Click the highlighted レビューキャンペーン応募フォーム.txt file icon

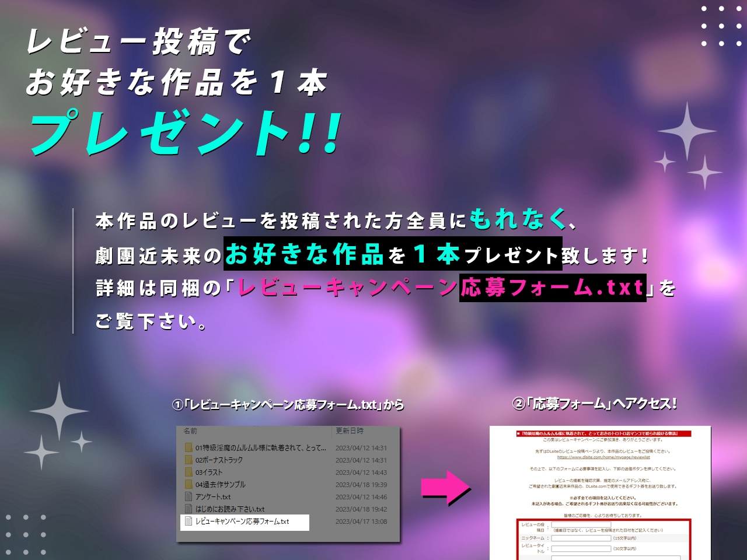click(189, 521)
